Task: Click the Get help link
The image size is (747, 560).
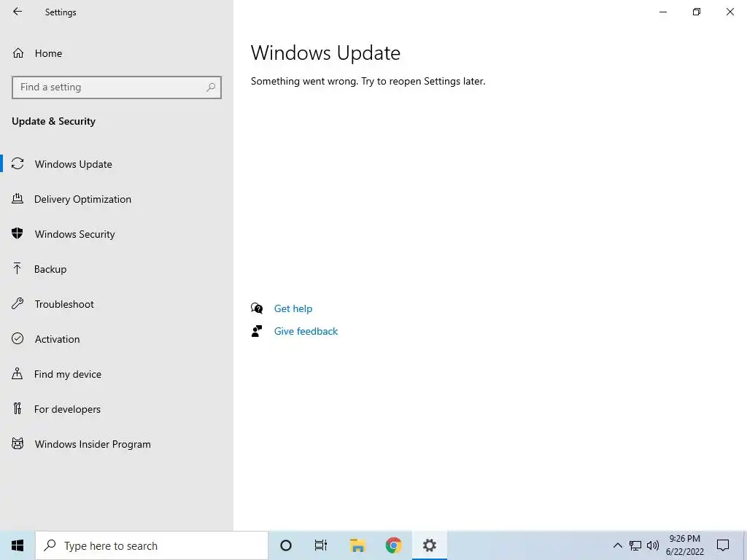Action: [x=293, y=308]
